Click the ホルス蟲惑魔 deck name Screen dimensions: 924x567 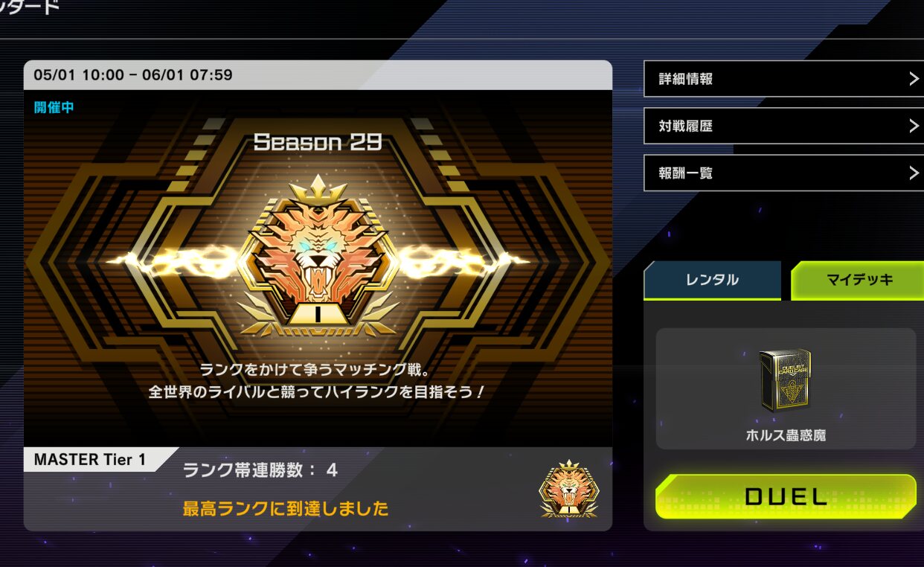786,435
